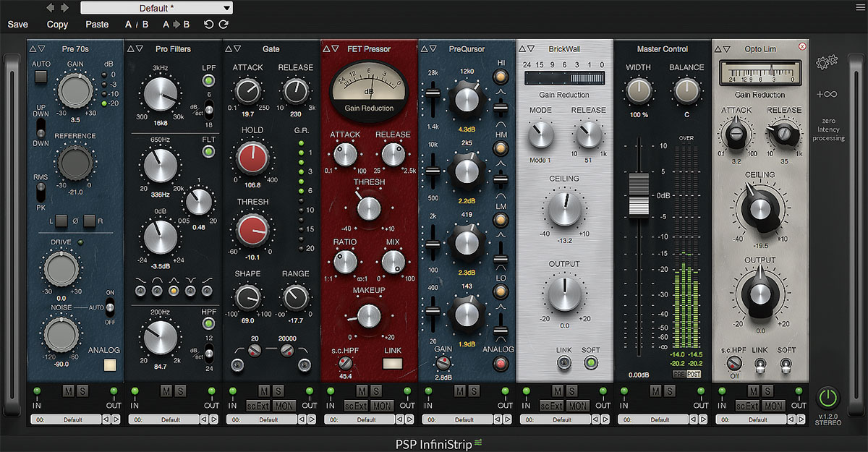Click Gate low-cut 20 filter knob
This screenshot has height=452, width=868.
(x=254, y=351)
